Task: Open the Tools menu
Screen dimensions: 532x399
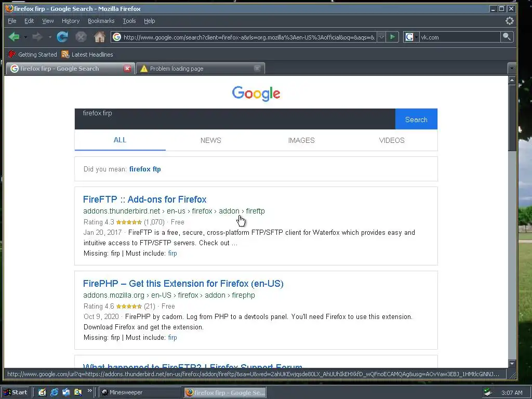Action: point(129,21)
